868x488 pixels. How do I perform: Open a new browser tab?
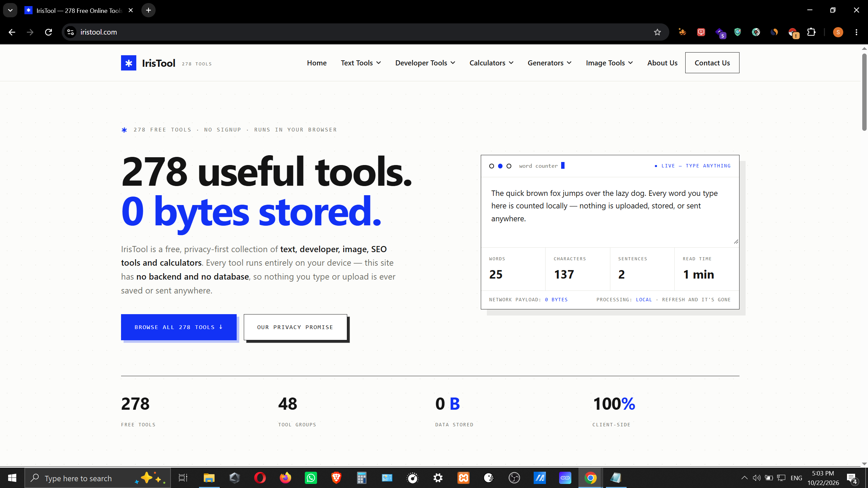pyautogui.click(x=149, y=10)
